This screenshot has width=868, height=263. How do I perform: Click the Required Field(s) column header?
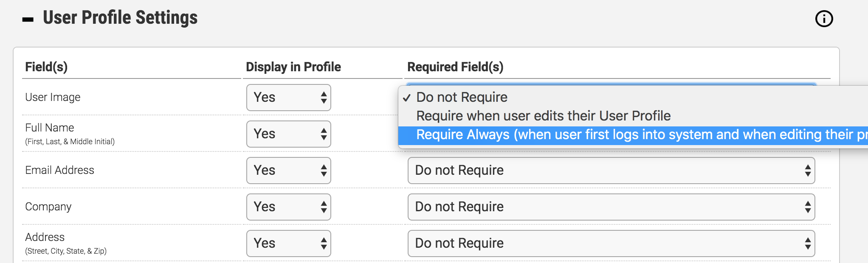(x=455, y=67)
